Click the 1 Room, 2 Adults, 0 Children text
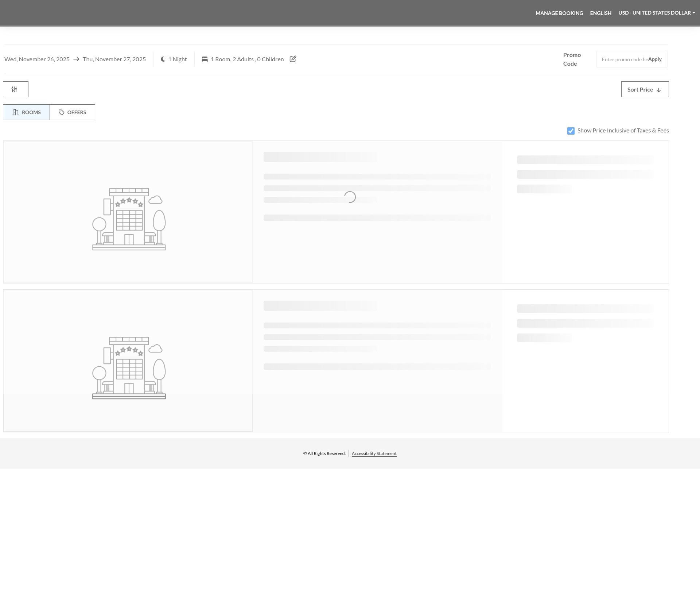 247,59
